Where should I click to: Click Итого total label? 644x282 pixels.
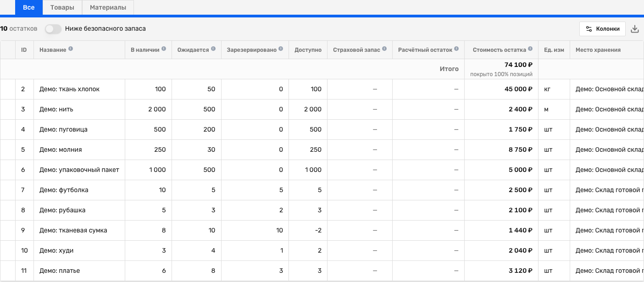449,69
